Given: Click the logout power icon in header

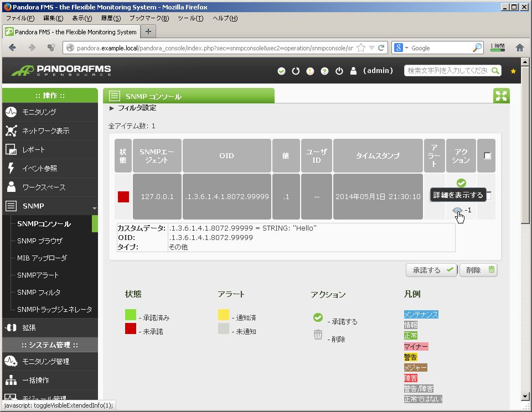Looking at the screenshot, I should point(339,71).
